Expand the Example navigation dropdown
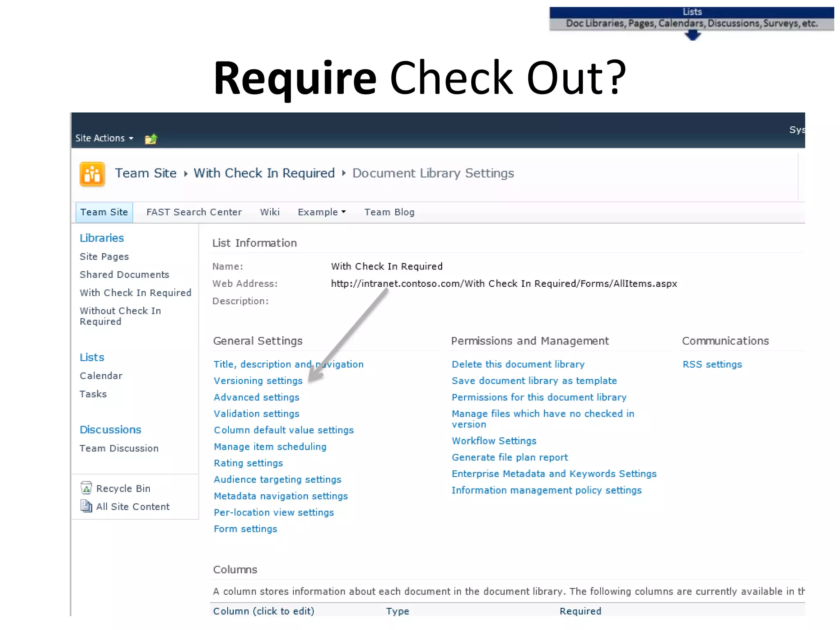The height and width of the screenshot is (630, 840). [x=322, y=212]
